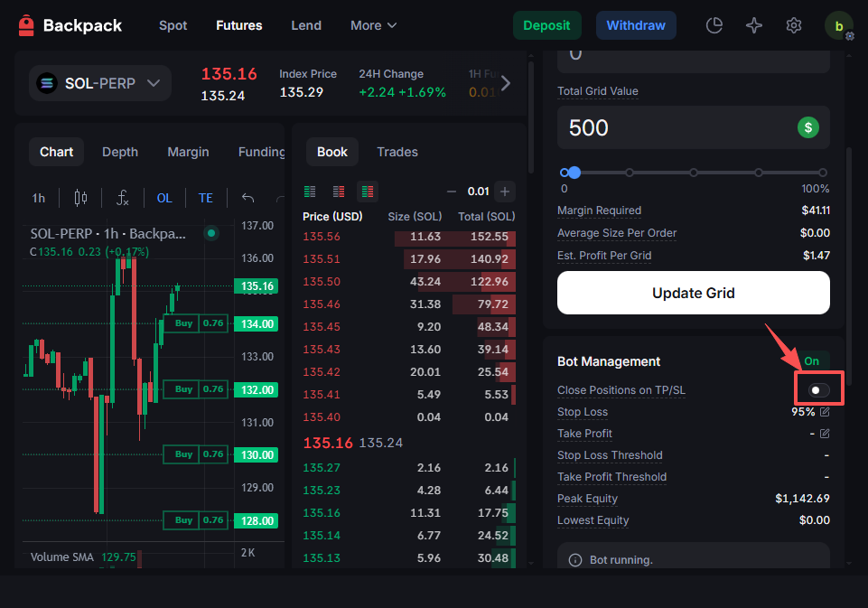Click the candlestick chart type icon

pyautogui.click(x=80, y=198)
